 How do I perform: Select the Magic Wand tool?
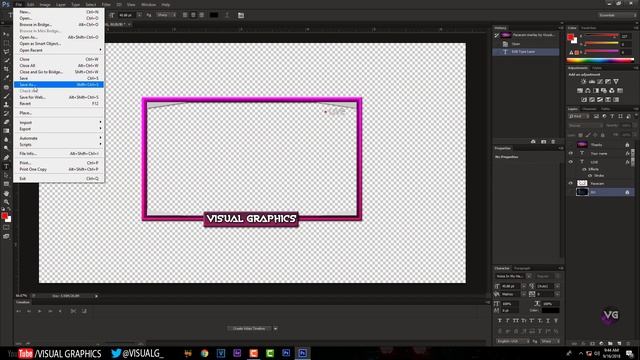point(6,60)
